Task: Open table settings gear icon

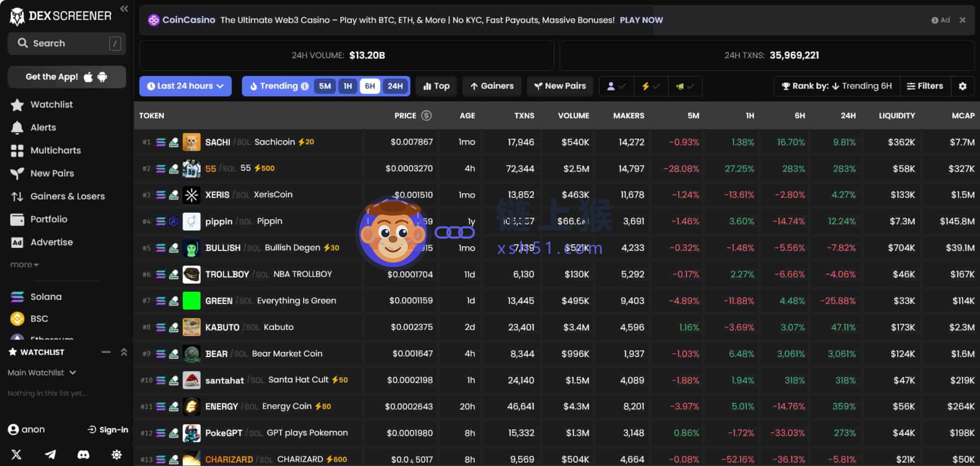Action: [x=962, y=86]
